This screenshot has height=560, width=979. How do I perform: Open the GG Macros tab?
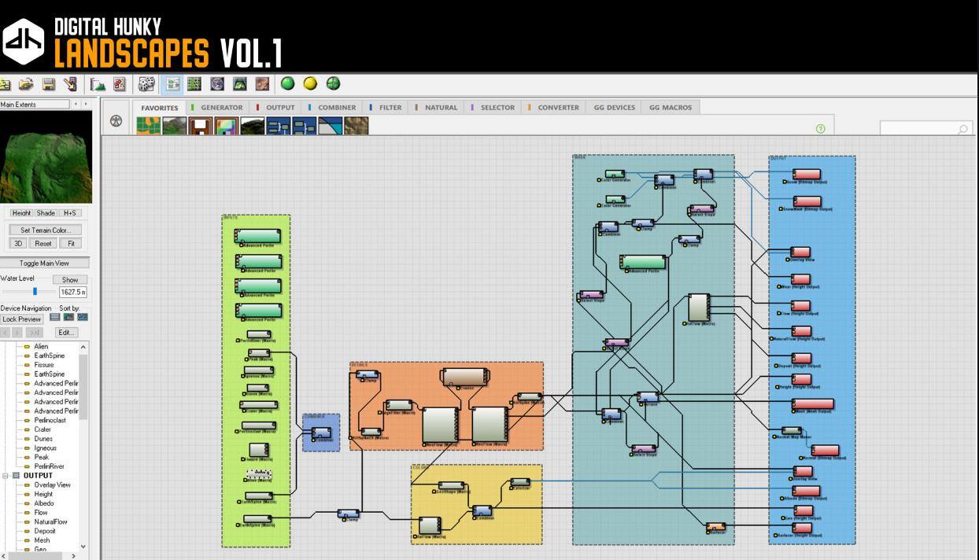coord(671,108)
